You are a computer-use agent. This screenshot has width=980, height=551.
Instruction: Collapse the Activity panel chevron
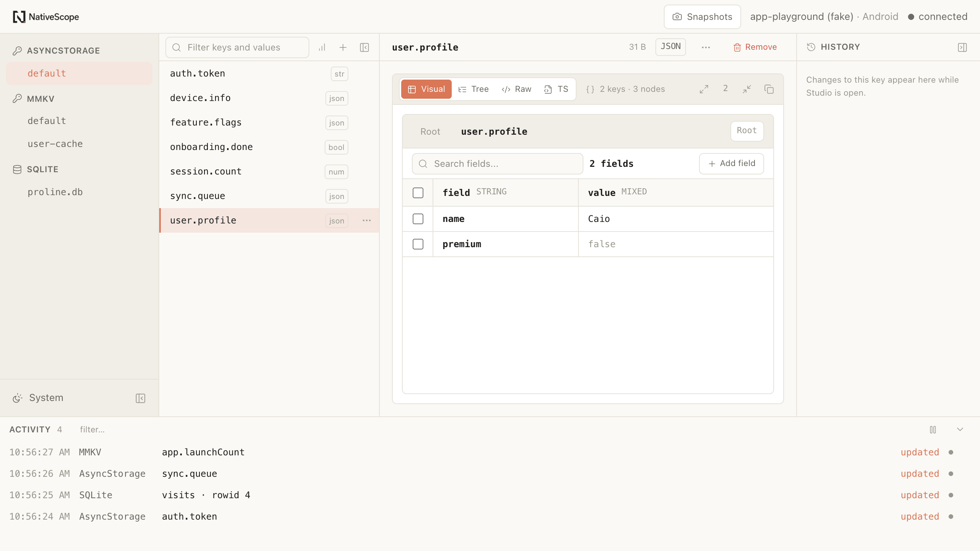[960, 429]
